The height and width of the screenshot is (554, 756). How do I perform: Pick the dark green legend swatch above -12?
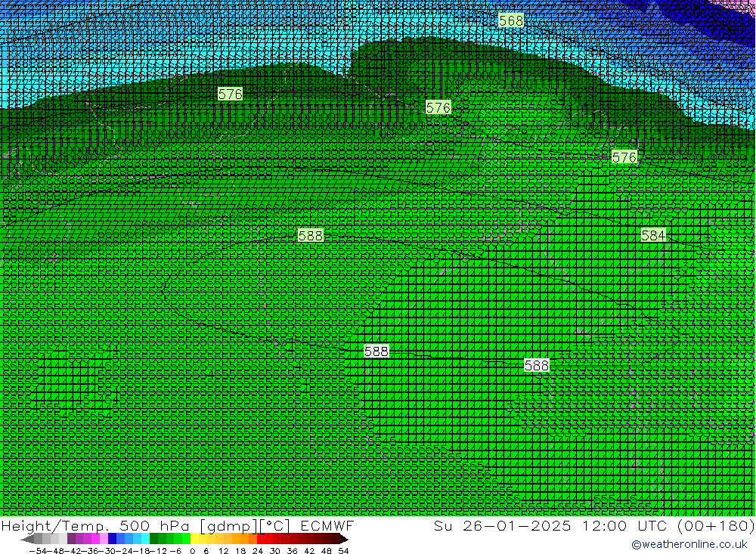pos(153,540)
